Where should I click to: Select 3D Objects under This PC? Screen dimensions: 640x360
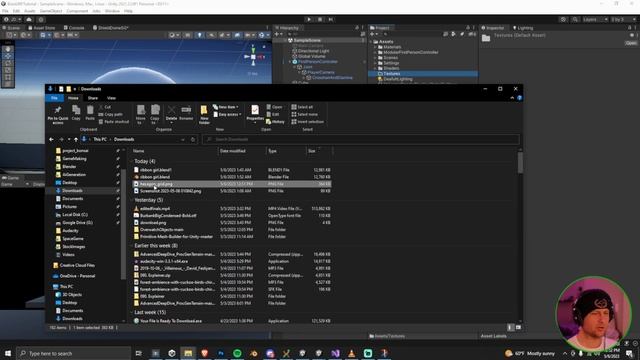click(x=72, y=295)
